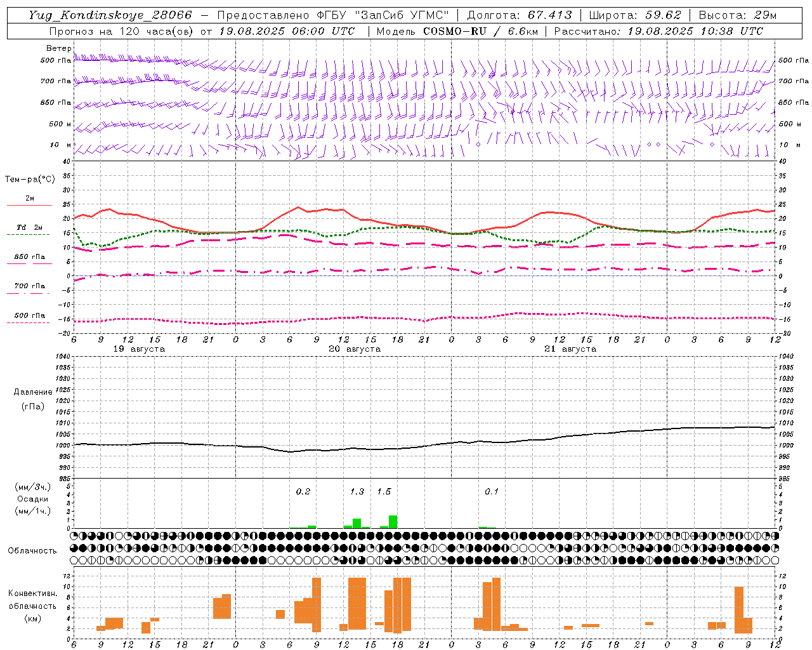Click the Осадки panel label
The image size is (812, 650).
pos(33,499)
